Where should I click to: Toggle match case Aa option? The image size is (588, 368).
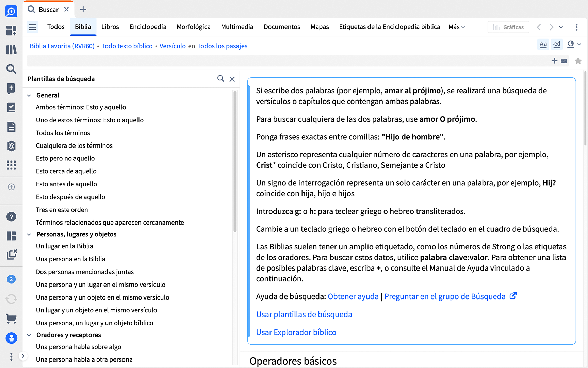coord(543,44)
